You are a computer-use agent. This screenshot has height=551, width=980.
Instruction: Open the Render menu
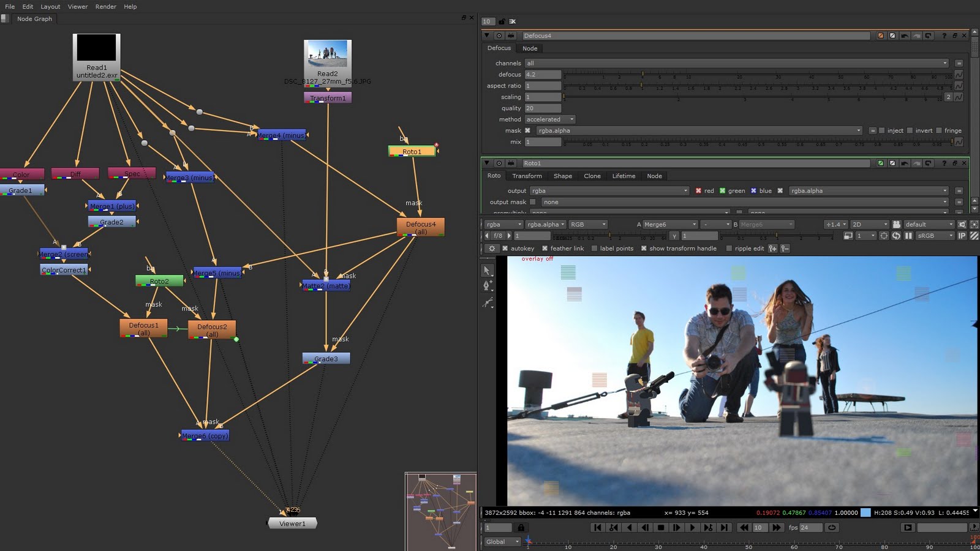point(105,7)
